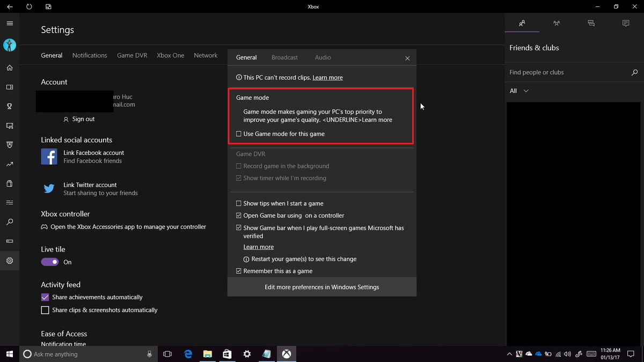Switch to the Broadcast tab
The width and height of the screenshot is (644, 362).
tap(284, 57)
